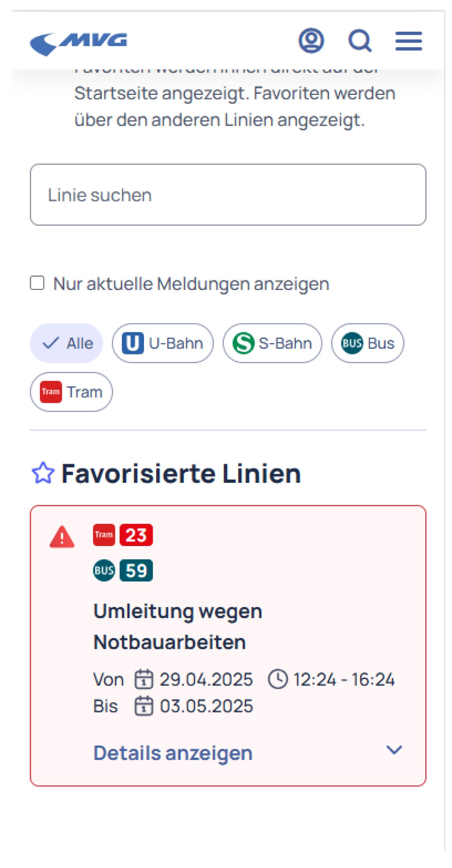
Task: Open the MVG logo home link
Action: (x=78, y=43)
